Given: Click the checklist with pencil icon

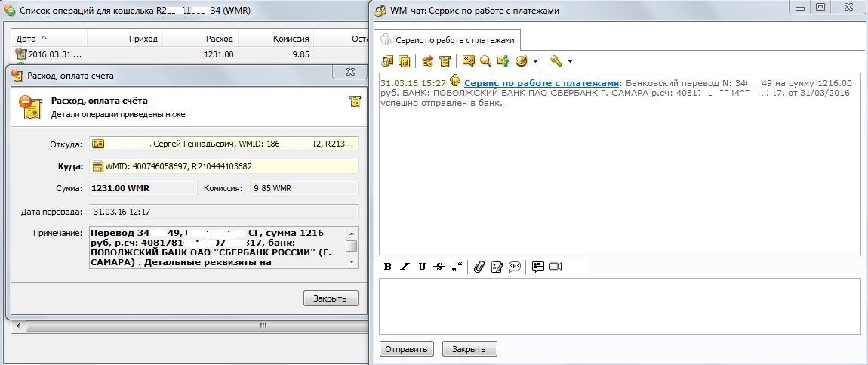Looking at the screenshot, I should click(497, 267).
